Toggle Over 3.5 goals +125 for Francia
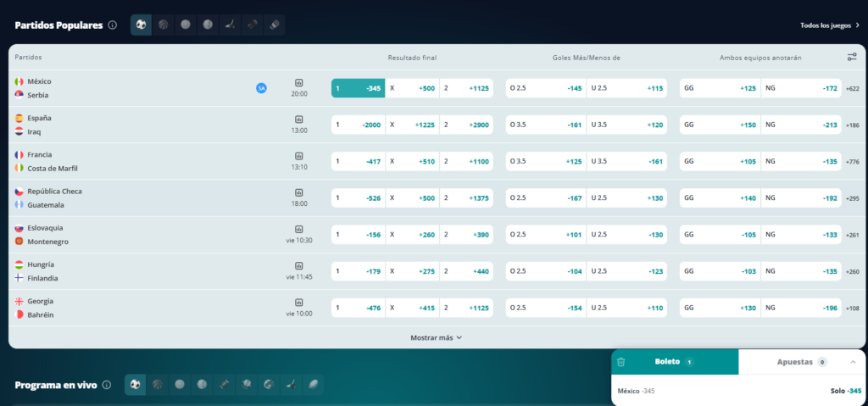 [546, 161]
